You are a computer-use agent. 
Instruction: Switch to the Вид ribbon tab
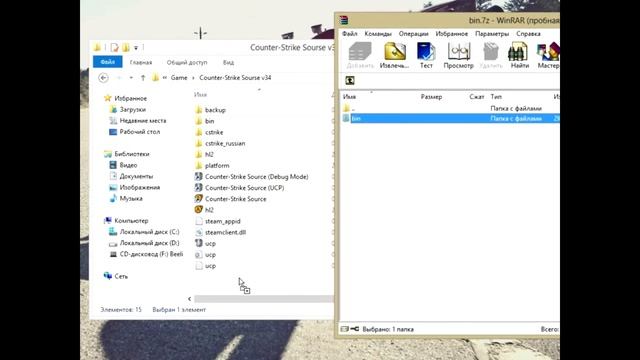[228, 62]
